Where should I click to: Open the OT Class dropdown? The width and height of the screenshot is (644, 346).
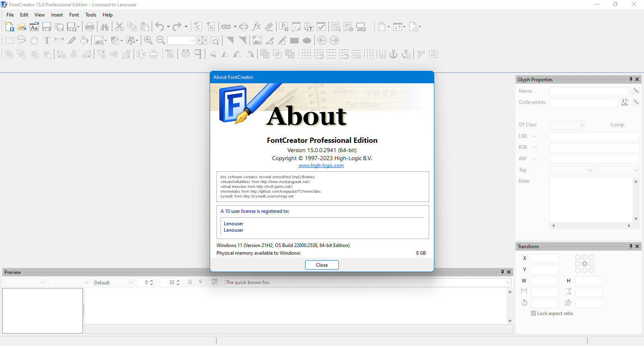click(567, 125)
